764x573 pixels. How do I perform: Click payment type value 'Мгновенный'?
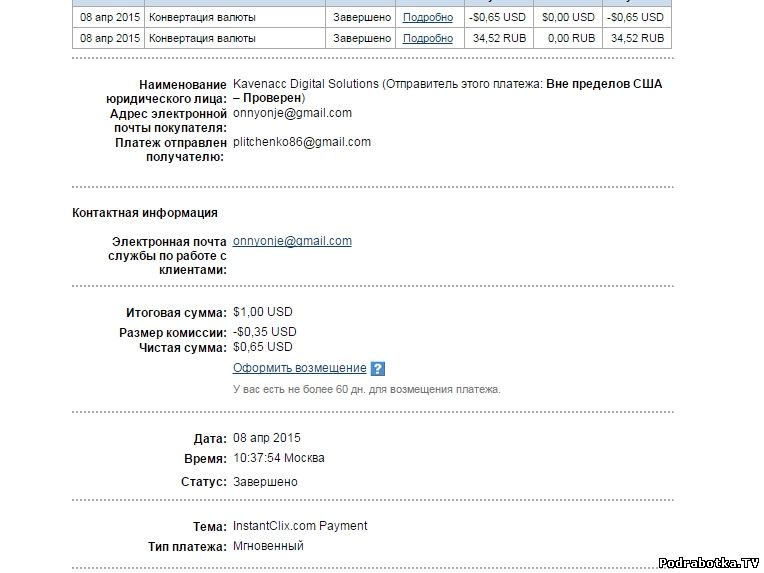268,546
